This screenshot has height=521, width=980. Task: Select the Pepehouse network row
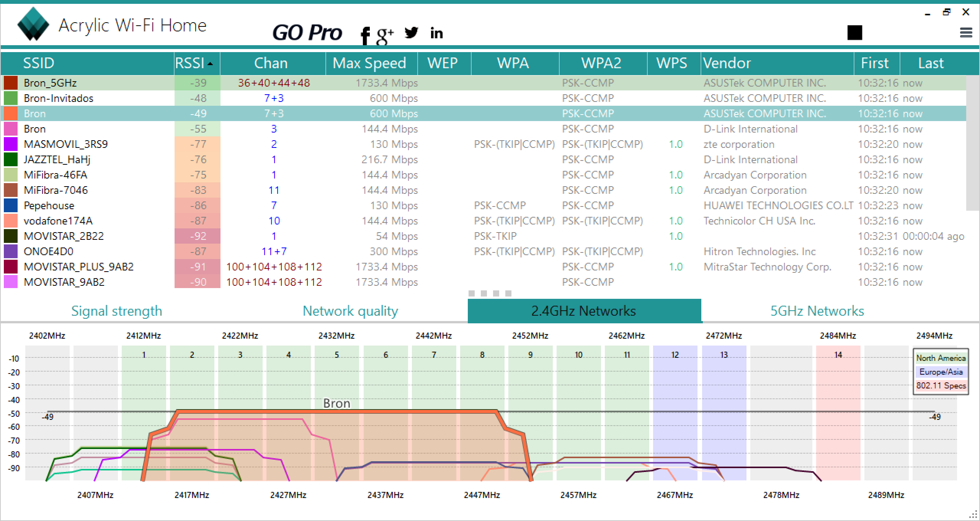(49, 206)
